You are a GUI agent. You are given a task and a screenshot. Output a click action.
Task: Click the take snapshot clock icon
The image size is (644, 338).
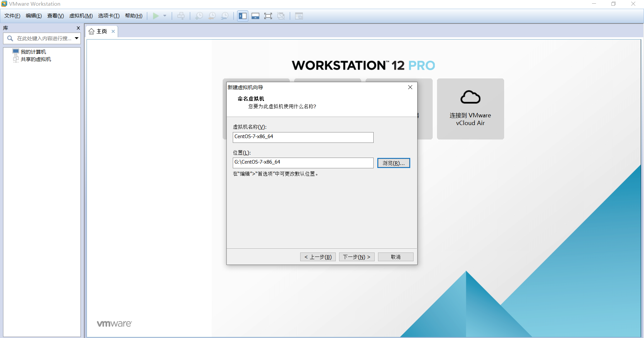coord(199,16)
